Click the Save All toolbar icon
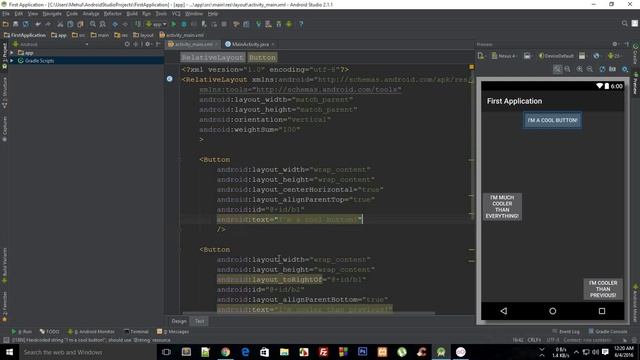Viewport: 640px width, 360px height. click(16, 24)
